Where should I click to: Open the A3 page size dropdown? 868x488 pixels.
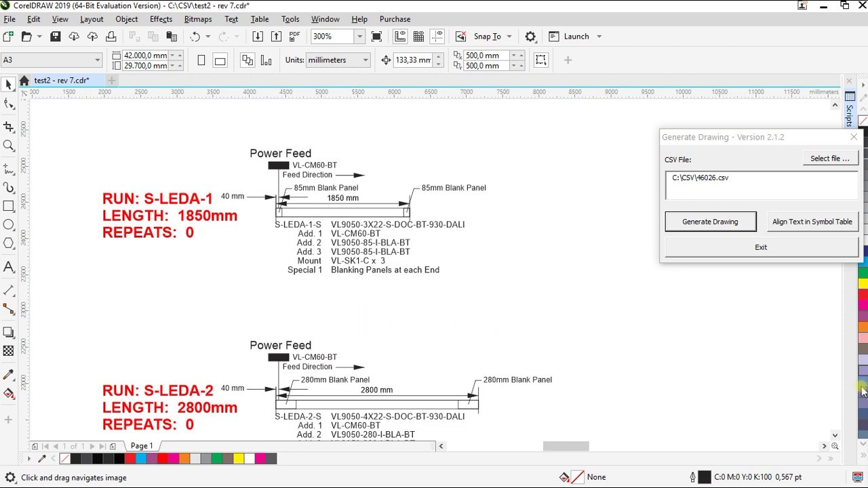coord(97,60)
